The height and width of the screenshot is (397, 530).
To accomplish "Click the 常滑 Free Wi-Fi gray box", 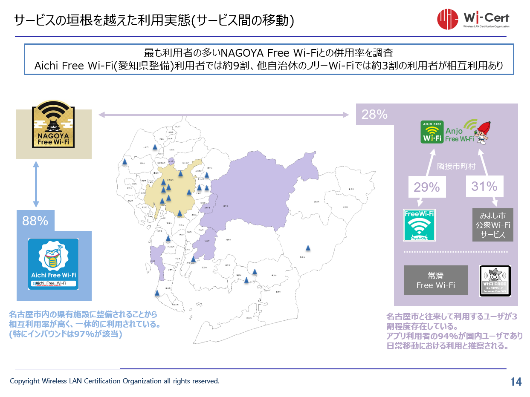I will [436, 280].
